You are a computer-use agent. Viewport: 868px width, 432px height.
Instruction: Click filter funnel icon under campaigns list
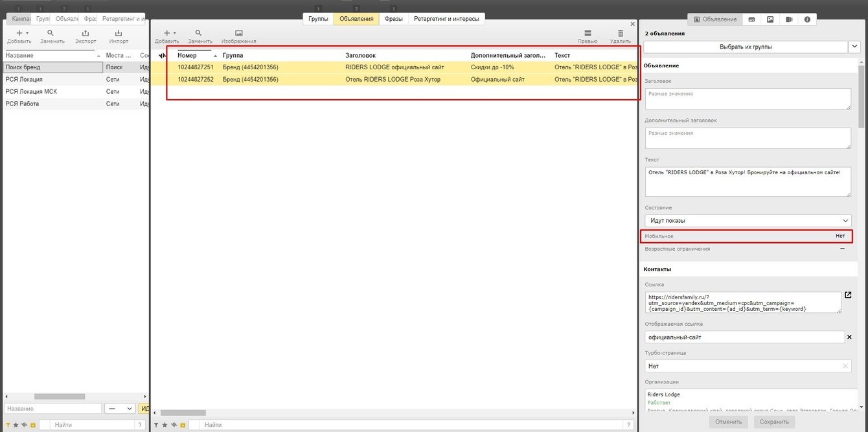pyautogui.click(x=7, y=425)
